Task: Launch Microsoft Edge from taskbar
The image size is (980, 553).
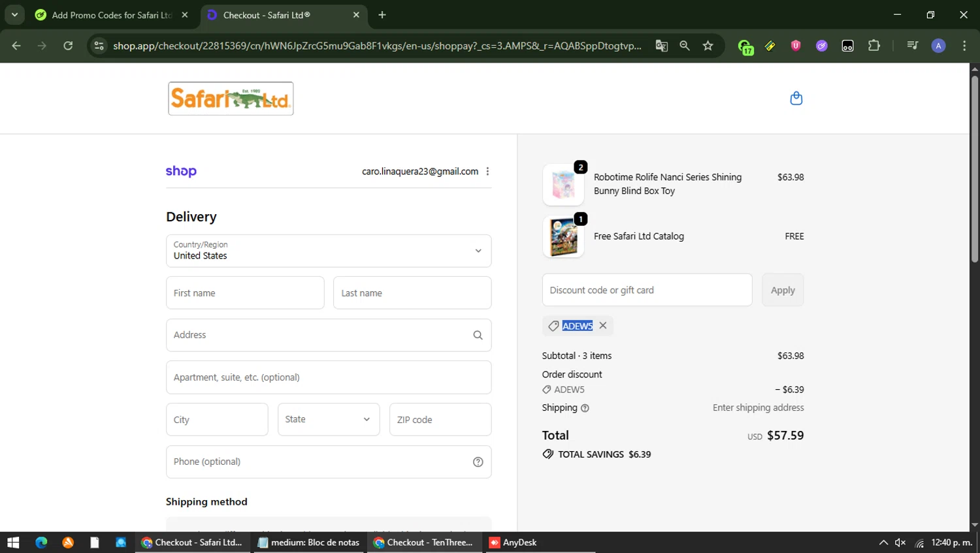Action: click(41, 543)
